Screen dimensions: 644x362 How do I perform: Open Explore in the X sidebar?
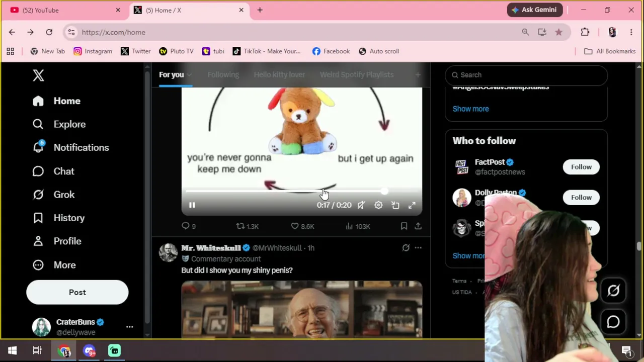click(x=59, y=124)
